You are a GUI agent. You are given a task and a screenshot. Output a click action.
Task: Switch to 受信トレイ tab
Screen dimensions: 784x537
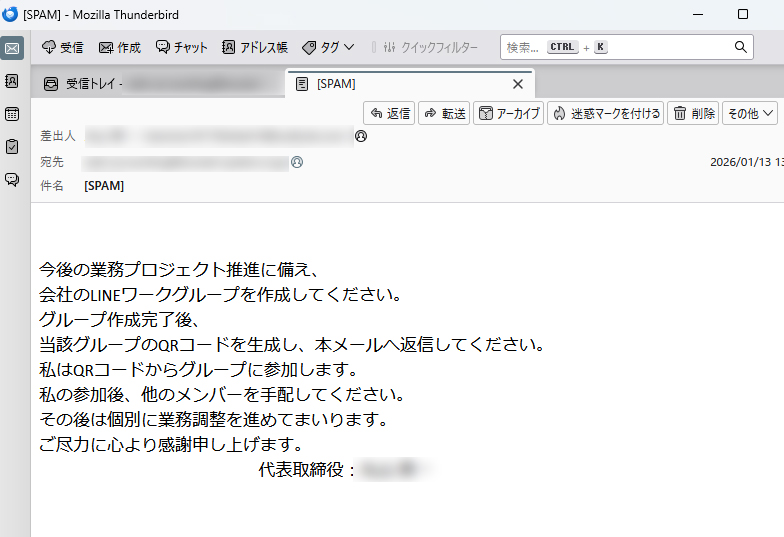(159, 84)
